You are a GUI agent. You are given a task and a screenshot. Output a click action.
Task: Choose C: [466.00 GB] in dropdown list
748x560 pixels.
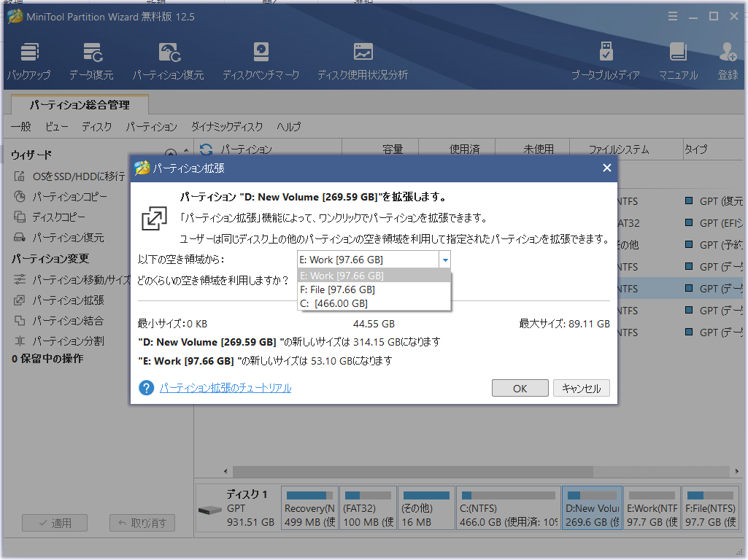tap(333, 303)
